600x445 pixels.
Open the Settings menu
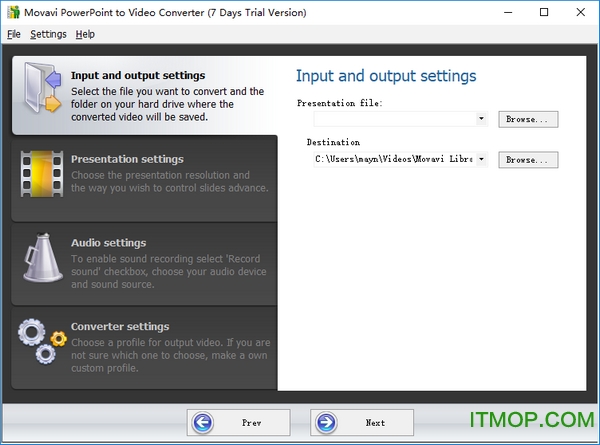click(x=48, y=34)
